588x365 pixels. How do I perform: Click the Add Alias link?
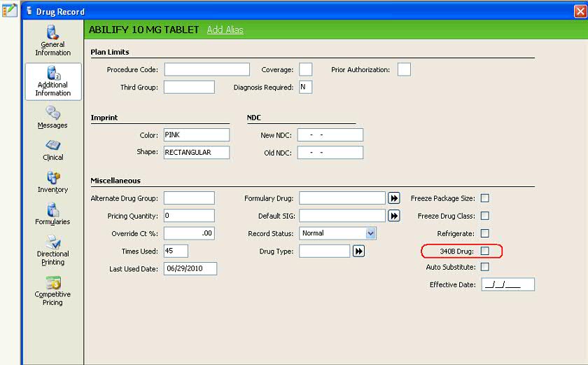click(x=225, y=29)
